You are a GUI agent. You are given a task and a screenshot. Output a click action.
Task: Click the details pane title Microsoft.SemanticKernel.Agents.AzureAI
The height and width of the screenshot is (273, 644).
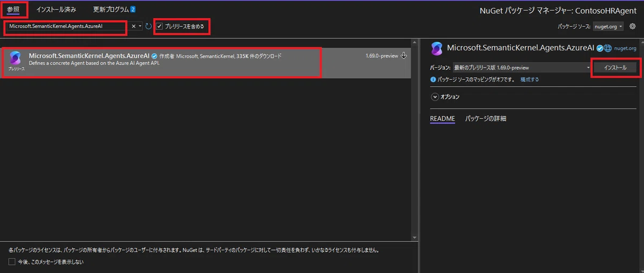coord(521,48)
